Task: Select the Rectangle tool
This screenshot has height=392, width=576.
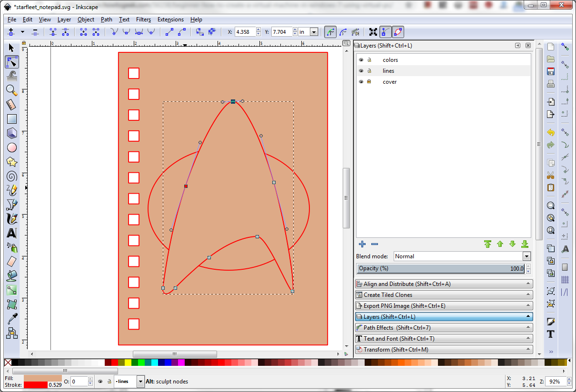Action: (x=12, y=119)
